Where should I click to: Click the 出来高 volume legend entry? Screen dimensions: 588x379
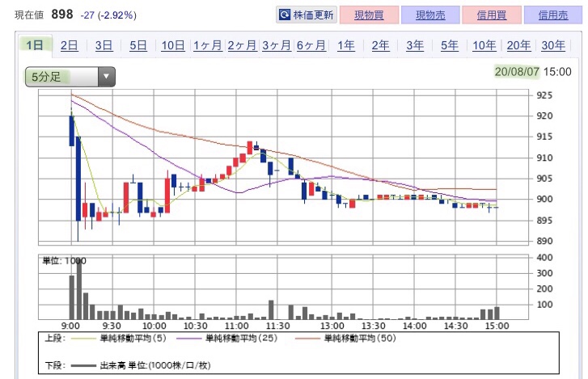pyautogui.click(x=154, y=365)
